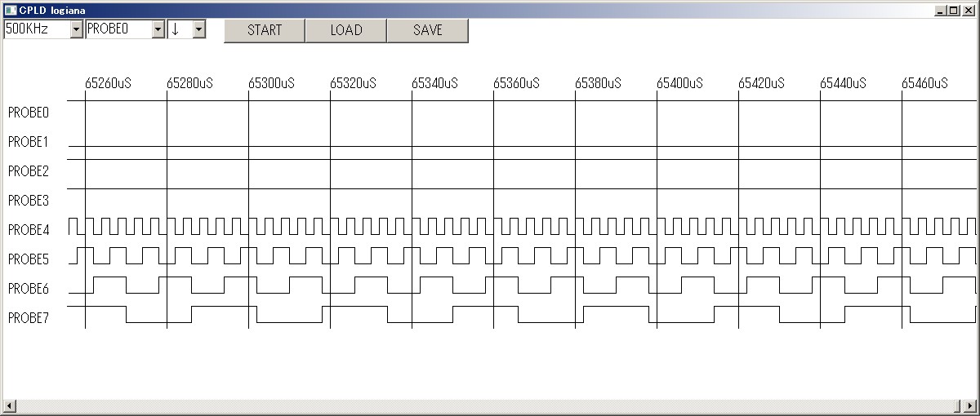
Task: Select the PROBE2 channel label
Action: pos(29,171)
